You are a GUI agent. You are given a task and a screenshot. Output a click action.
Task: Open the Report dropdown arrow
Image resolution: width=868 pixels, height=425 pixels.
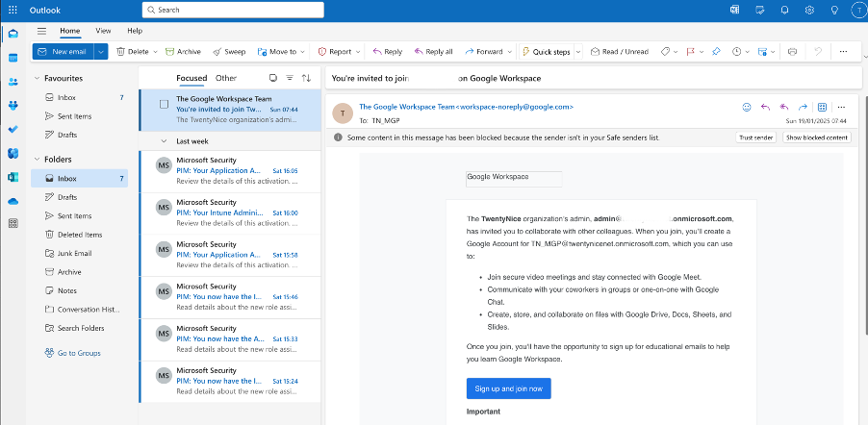pos(358,52)
